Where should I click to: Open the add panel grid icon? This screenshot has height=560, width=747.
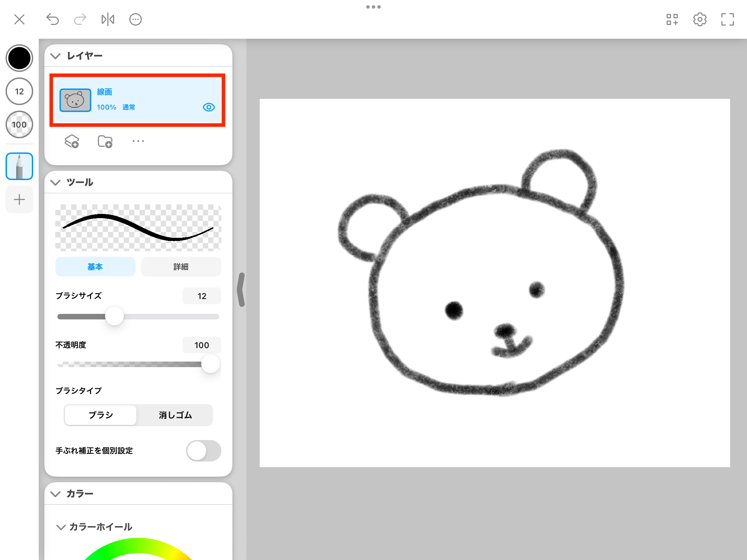672,19
